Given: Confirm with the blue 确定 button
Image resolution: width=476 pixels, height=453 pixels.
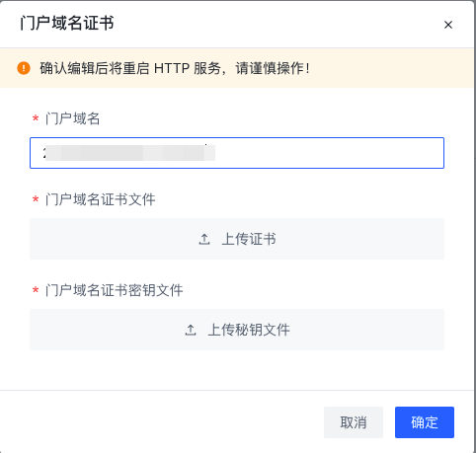Looking at the screenshot, I should point(425,422).
